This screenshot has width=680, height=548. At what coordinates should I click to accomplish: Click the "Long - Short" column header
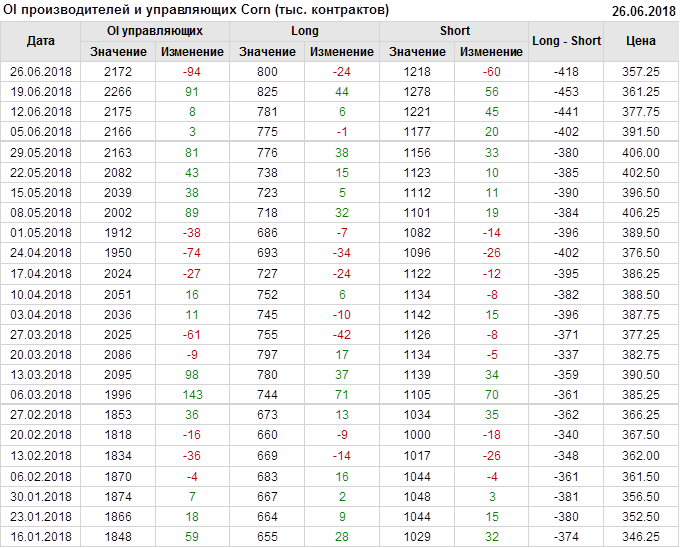coord(567,41)
